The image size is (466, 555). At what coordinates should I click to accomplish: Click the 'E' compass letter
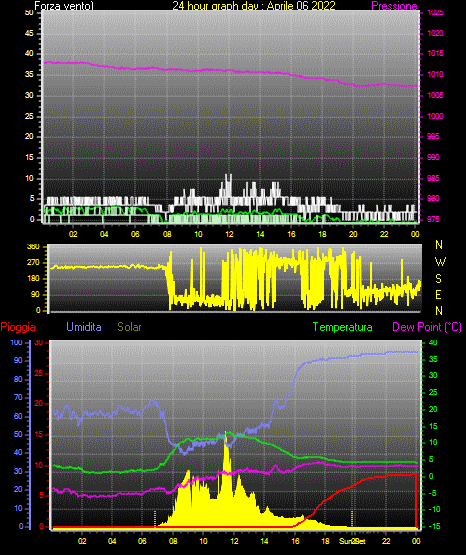point(438,294)
